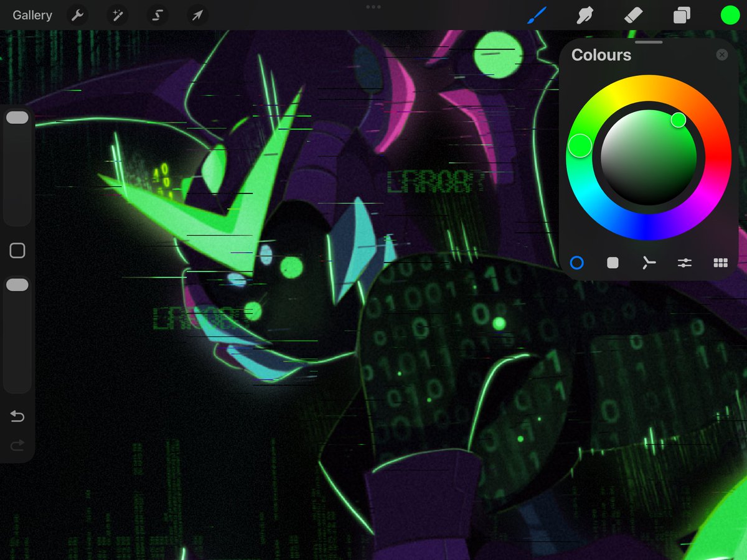747x560 pixels.
Task: Redo the last undone action
Action: (17, 444)
